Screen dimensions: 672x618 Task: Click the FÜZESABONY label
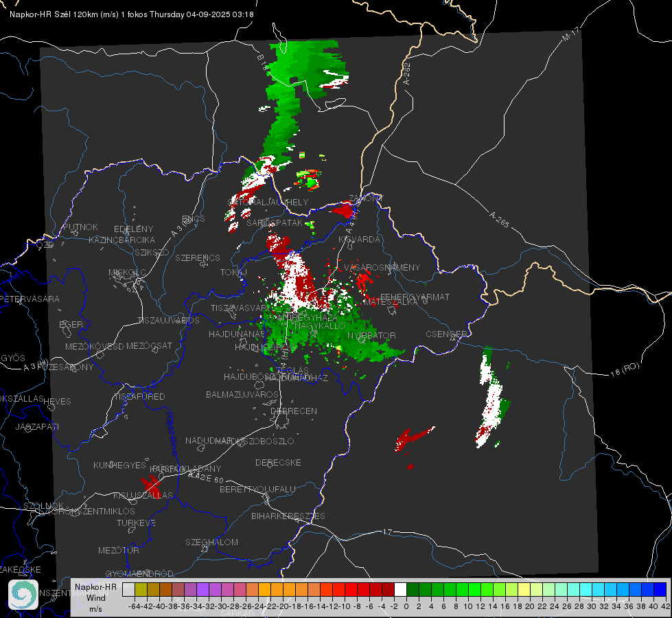click(65, 367)
